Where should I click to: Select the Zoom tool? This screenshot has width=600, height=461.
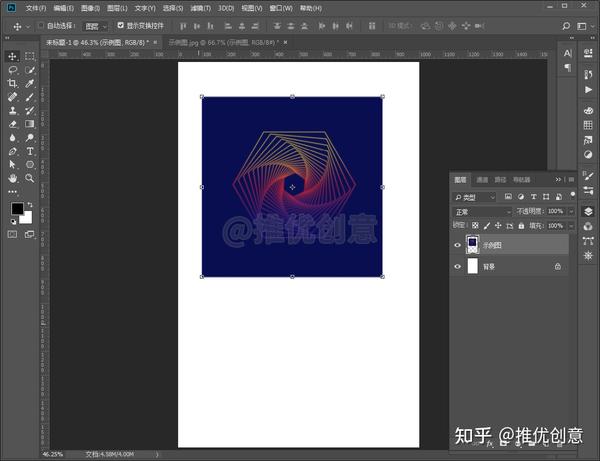pyautogui.click(x=29, y=178)
